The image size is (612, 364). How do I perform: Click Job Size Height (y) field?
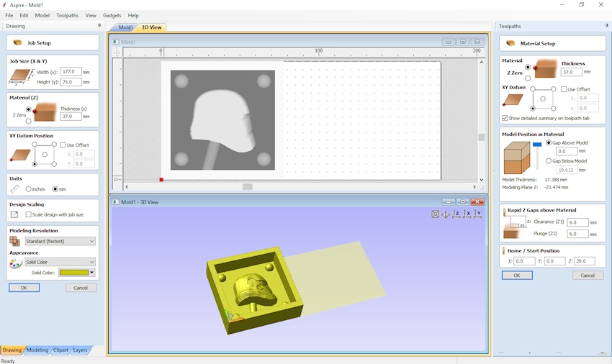point(71,82)
